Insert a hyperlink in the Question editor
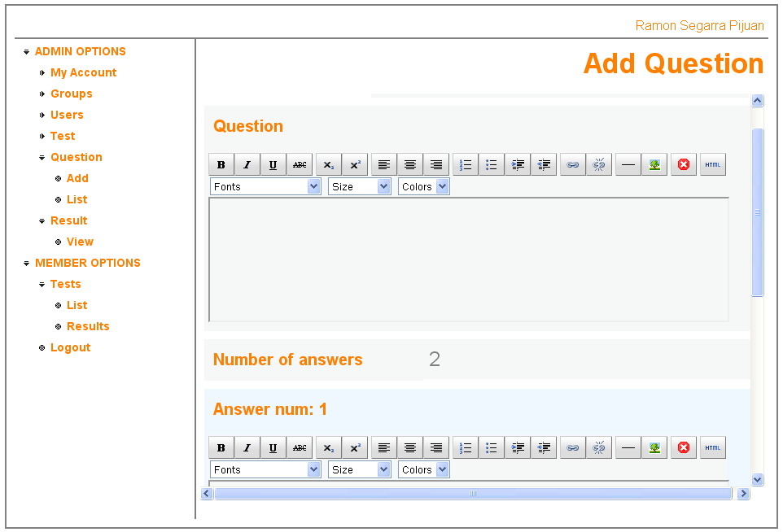 [x=572, y=164]
